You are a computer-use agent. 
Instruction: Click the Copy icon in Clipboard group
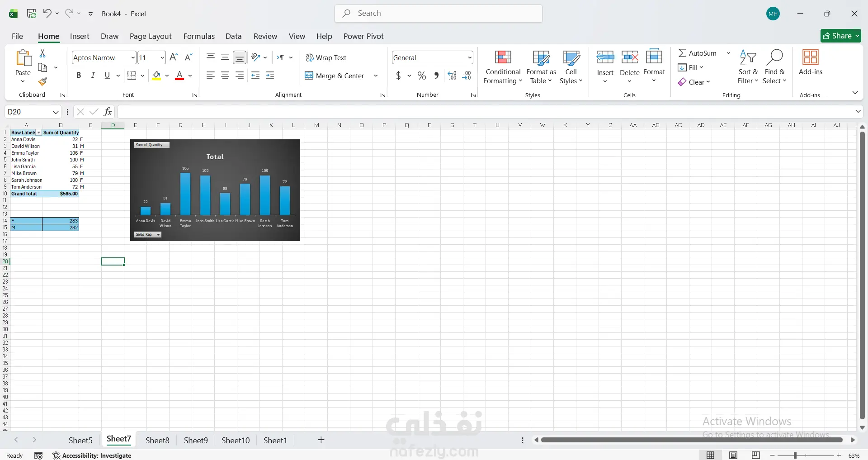(42, 67)
